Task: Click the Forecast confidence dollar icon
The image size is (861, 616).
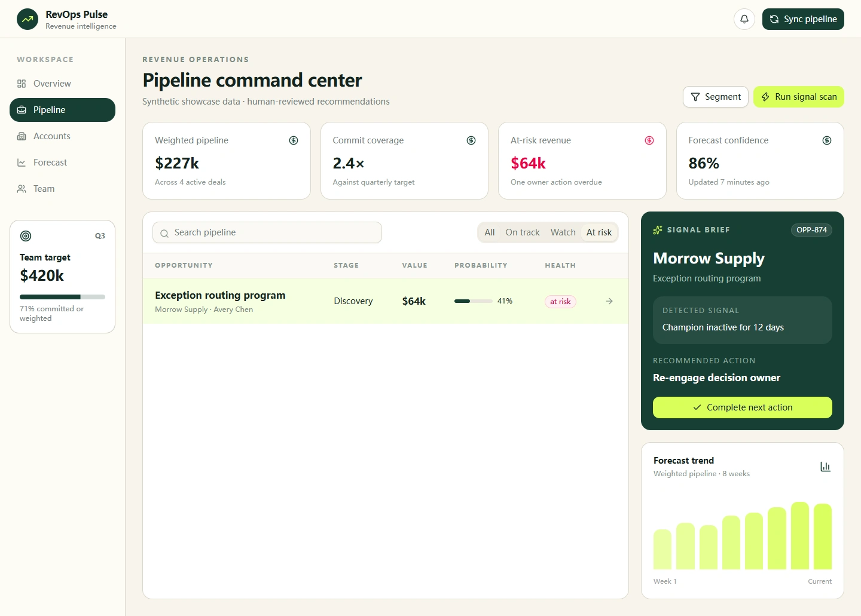Action: (827, 140)
